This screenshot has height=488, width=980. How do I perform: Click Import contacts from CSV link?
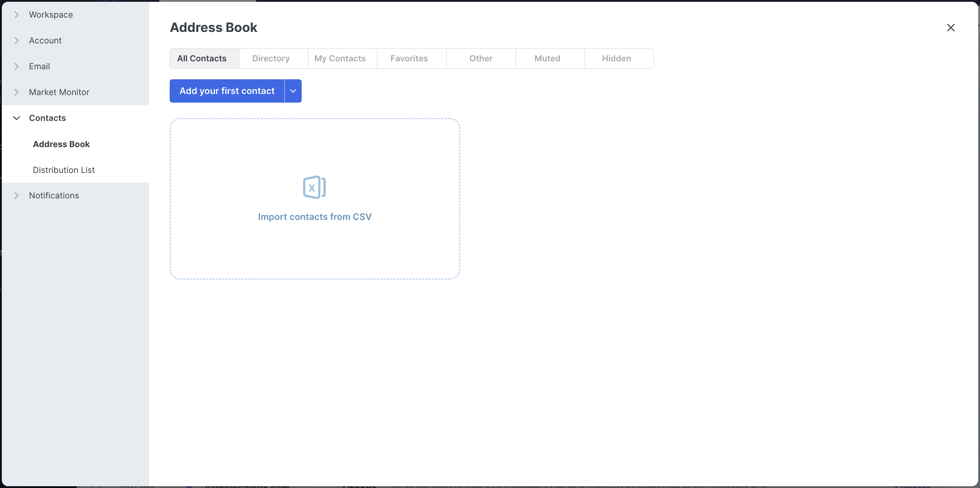pyautogui.click(x=315, y=217)
